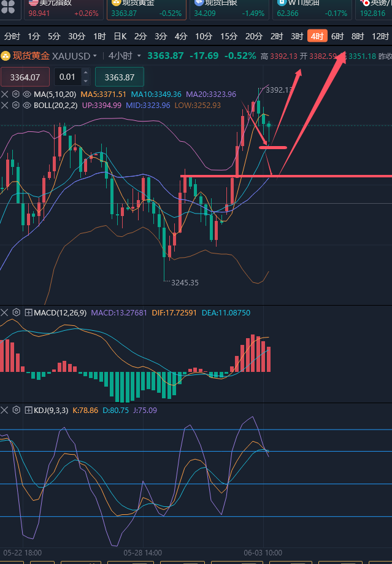Image resolution: width=392 pixels, height=564 pixels.
Task: Click the J:75.09 KDJ value
Action: (145, 410)
